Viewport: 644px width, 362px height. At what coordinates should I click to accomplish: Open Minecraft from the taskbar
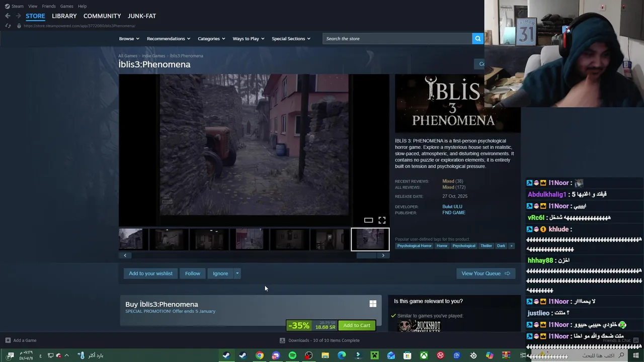point(374,355)
